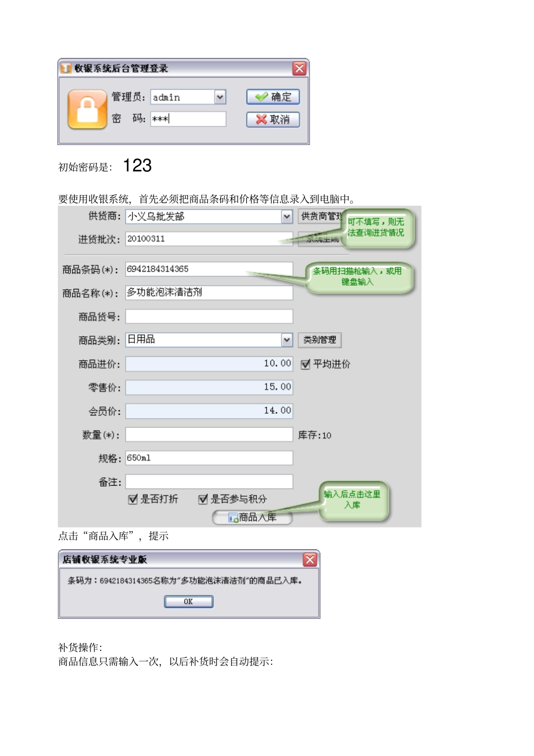Toggle the 平均进价 checkbox
The height and width of the screenshot is (756, 534).
[305, 364]
